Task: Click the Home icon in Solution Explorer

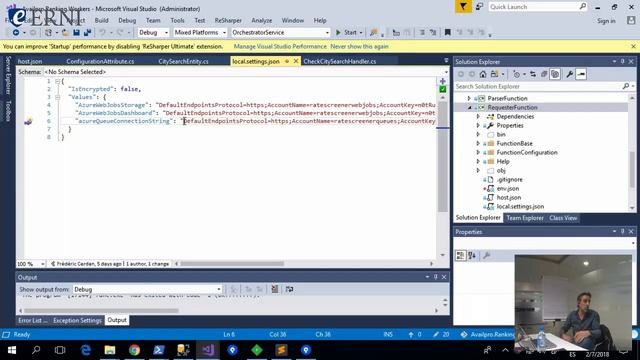Action: pyautogui.click(x=483, y=74)
